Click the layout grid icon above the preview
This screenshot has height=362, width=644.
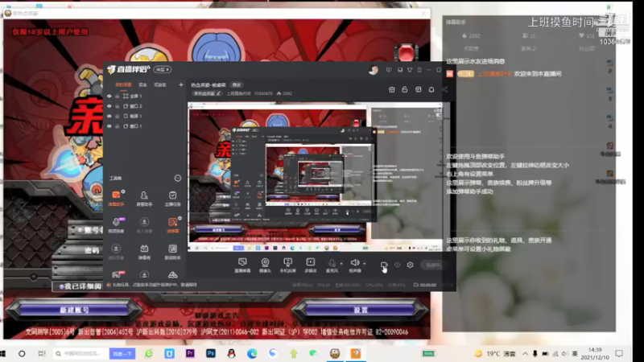(x=418, y=89)
